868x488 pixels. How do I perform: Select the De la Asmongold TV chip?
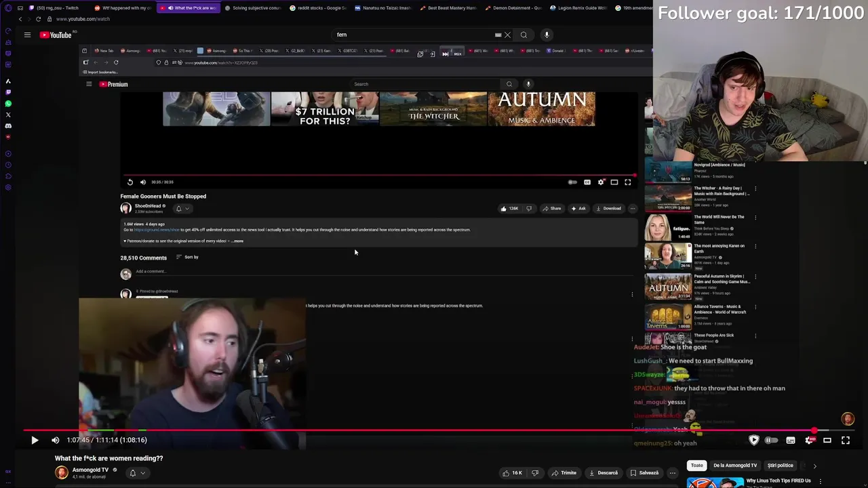click(x=735, y=466)
